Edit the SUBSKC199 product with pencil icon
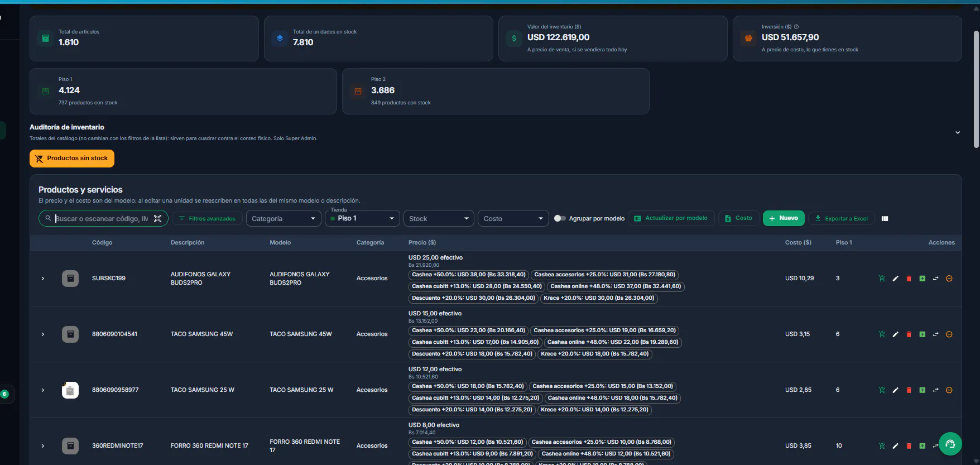This screenshot has width=980, height=465. coord(895,279)
